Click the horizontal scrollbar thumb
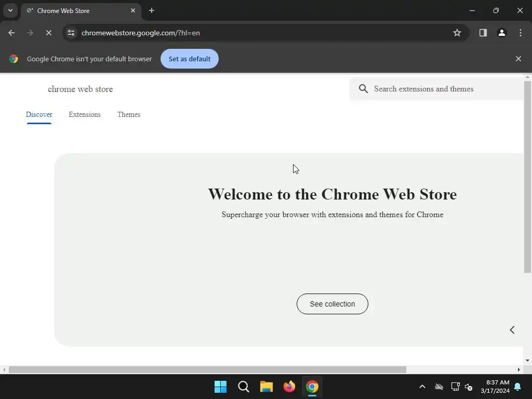 207,369
